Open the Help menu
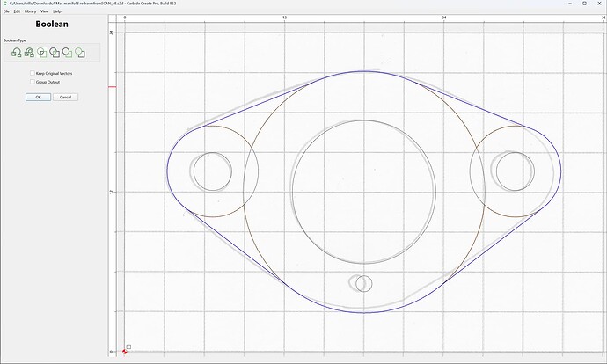Viewport: 607px width, 364px height. pyautogui.click(x=57, y=11)
